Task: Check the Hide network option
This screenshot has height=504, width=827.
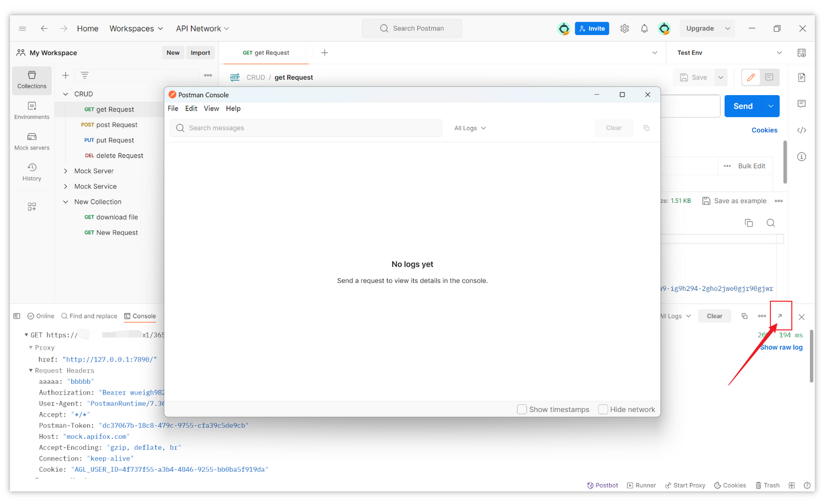Action: (603, 409)
